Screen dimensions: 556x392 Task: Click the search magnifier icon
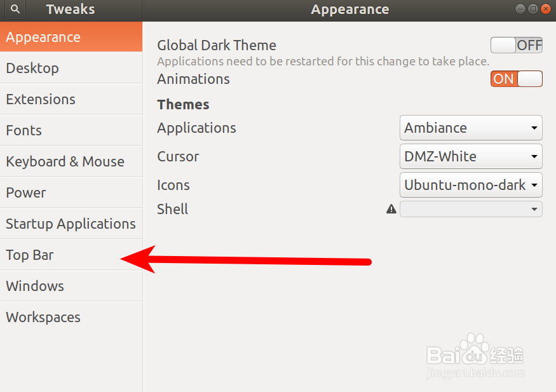[15, 10]
